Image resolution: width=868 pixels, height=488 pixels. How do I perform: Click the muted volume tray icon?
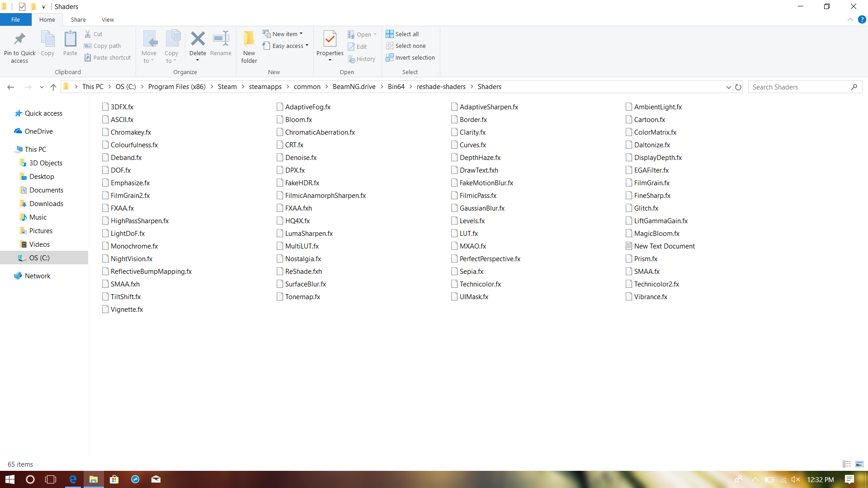(796, 479)
